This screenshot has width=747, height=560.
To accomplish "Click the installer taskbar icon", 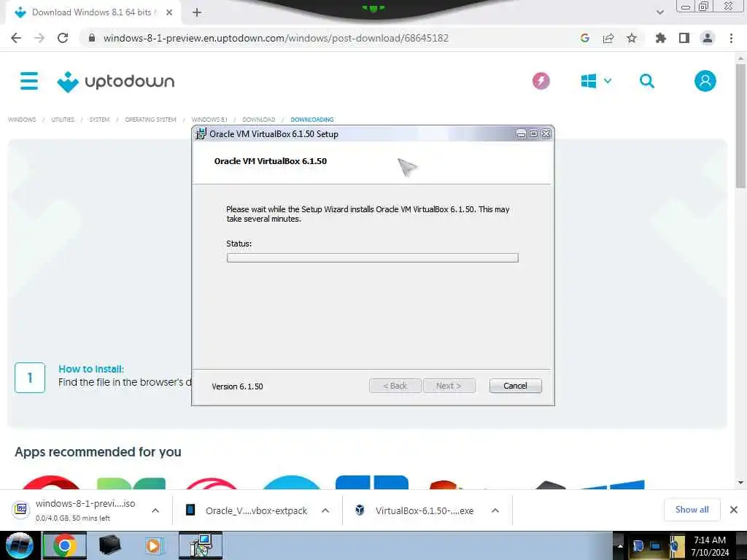I will (x=201, y=545).
